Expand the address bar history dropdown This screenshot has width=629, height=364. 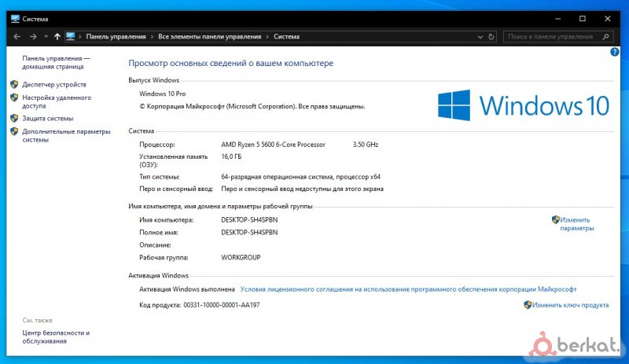coord(480,37)
